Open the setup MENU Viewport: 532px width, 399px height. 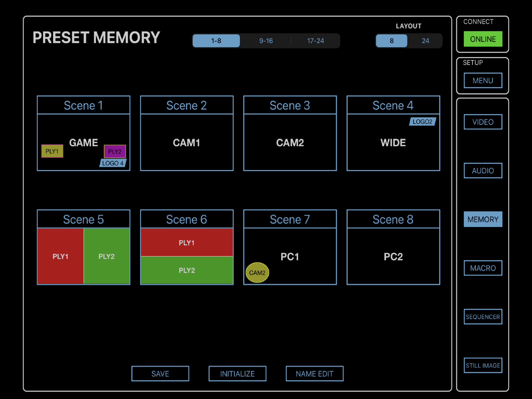[483, 80]
